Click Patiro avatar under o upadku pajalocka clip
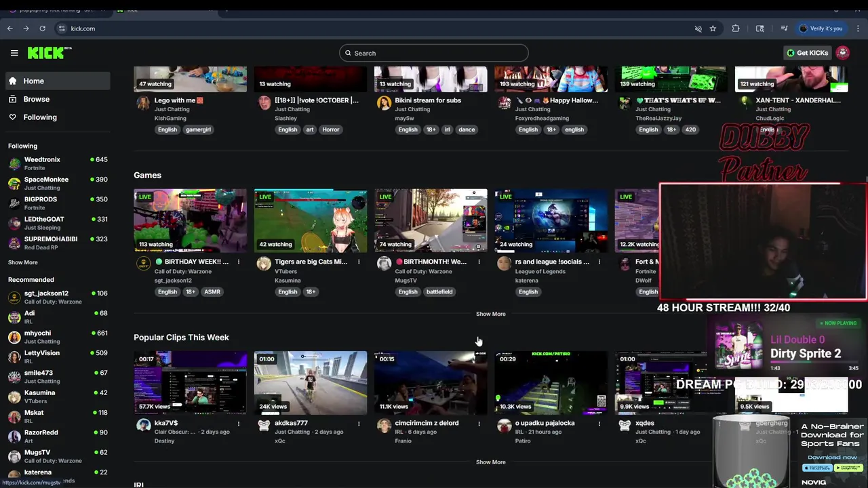The height and width of the screenshot is (488, 868). pos(504,425)
